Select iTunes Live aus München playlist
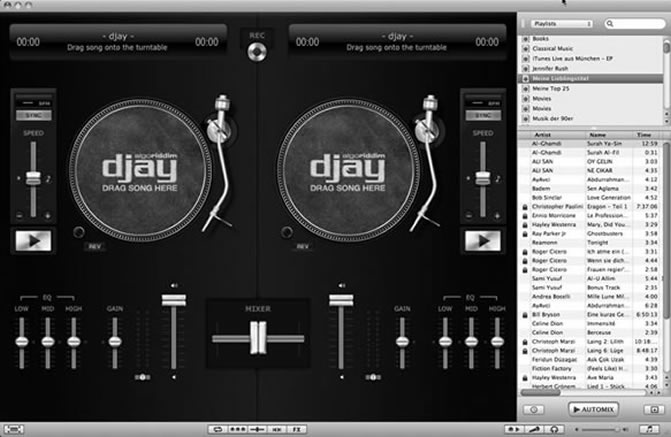Screen dimensions: 671x437 591,59
